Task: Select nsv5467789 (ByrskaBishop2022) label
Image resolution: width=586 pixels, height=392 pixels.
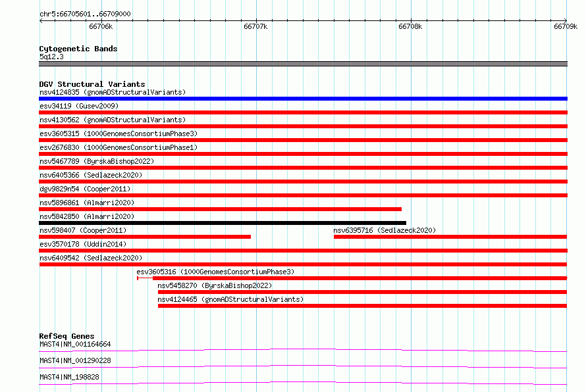Action: [x=97, y=161]
